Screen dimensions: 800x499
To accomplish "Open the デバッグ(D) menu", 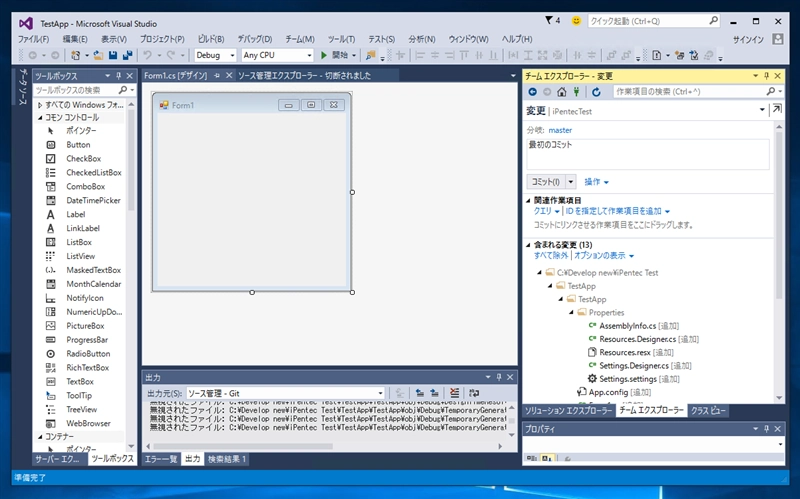I will [255, 39].
